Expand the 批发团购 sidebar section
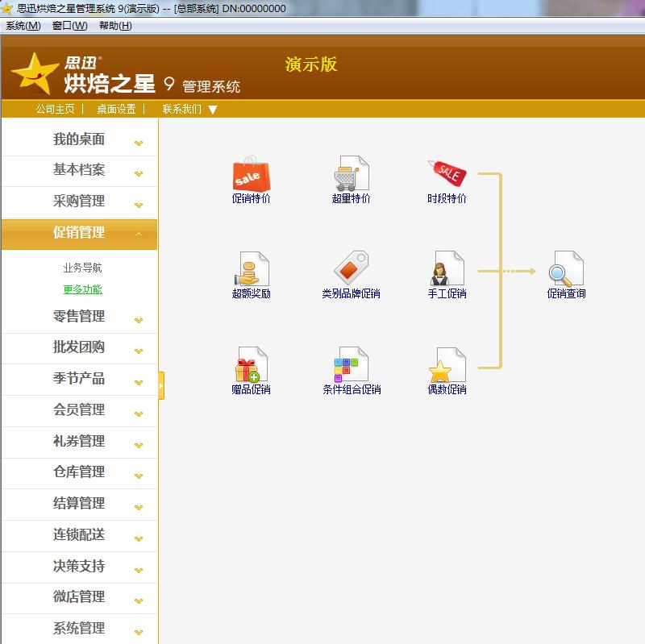645x644 pixels. coord(79,348)
